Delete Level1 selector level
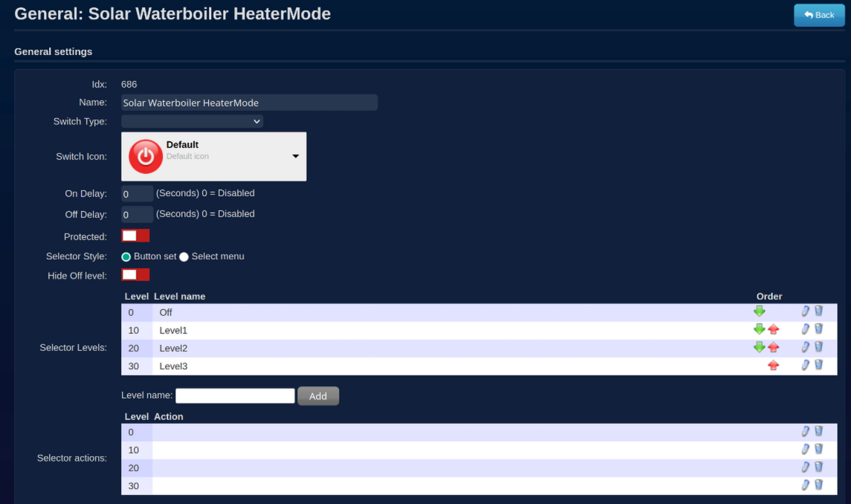This screenshot has width=851, height=504. [x=818, y=329]
